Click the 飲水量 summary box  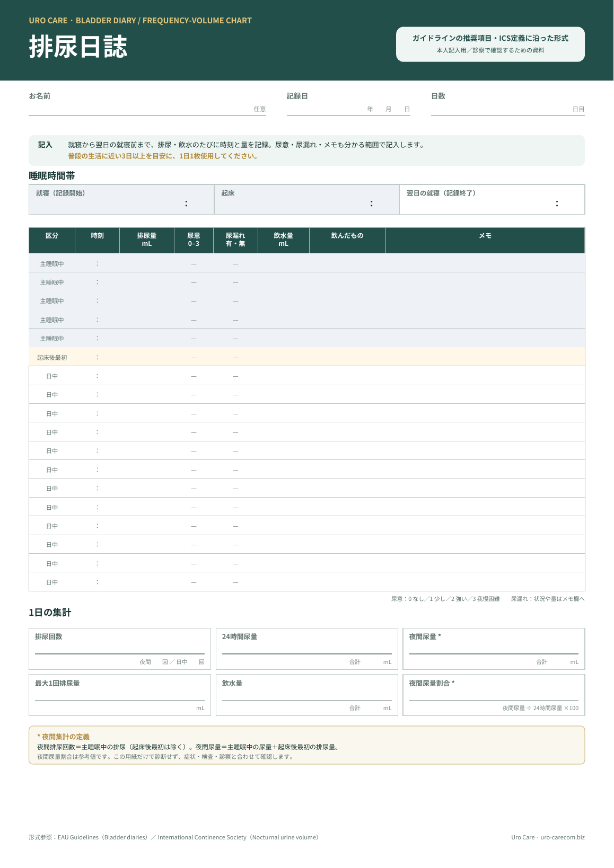[x=307, y=695]
